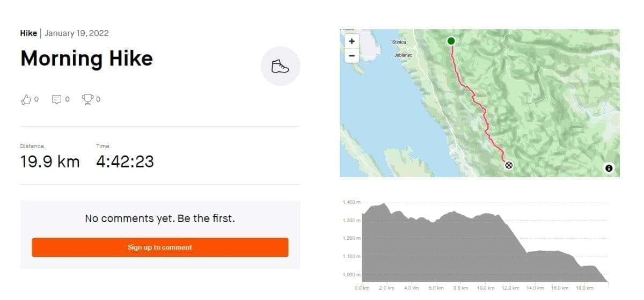Click the checkered finish marker on map
The image size is (644, 300).
pos(509,165)
